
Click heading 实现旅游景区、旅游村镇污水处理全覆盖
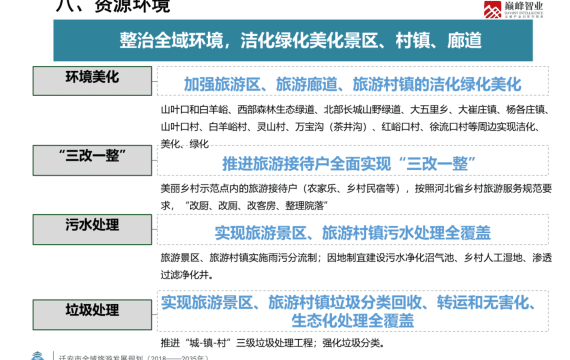point(353,233)
